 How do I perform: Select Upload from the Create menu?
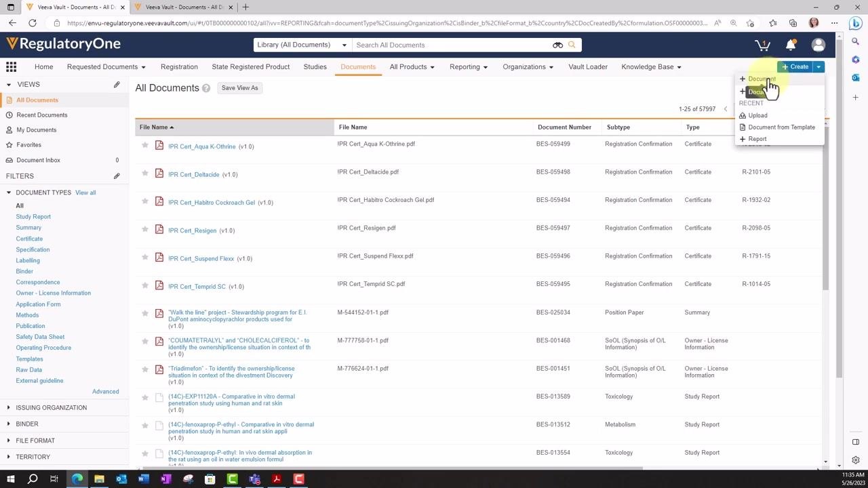coord(758,116)
